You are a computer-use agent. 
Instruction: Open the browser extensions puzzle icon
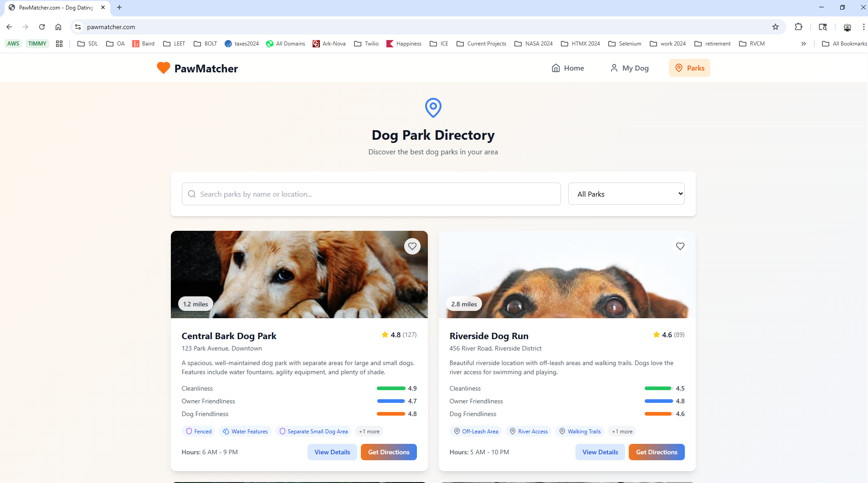click(x=798, y=27)
